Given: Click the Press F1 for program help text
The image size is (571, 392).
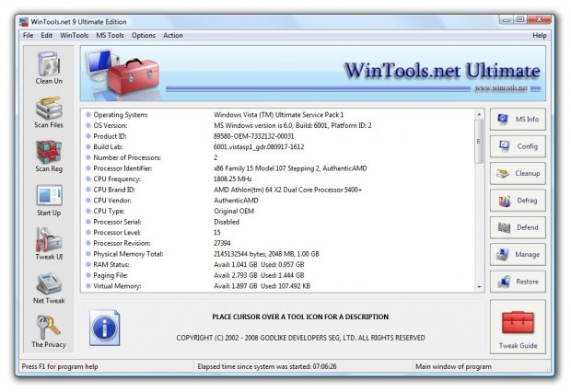Looking at the screenshot, I should (60, 366).
